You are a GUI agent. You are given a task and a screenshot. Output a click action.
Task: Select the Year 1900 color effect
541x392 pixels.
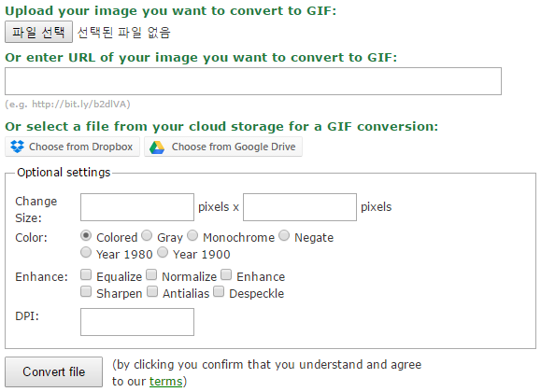[163, 253]
